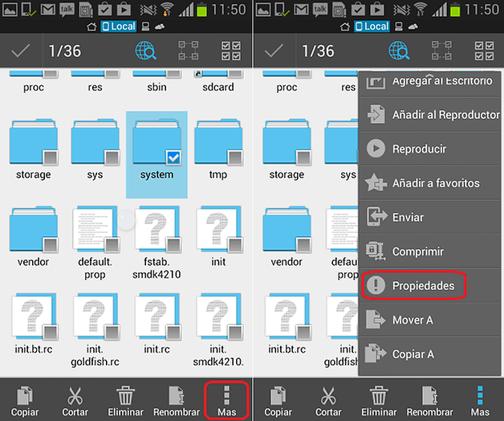Tap Cortar in right screenshot bottom bar
Viewport: 504px width, 421px height.
coord(328,401)
